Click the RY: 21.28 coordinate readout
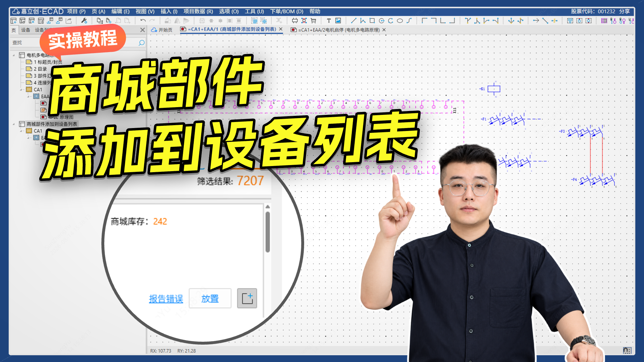 (x=187, y=351)
